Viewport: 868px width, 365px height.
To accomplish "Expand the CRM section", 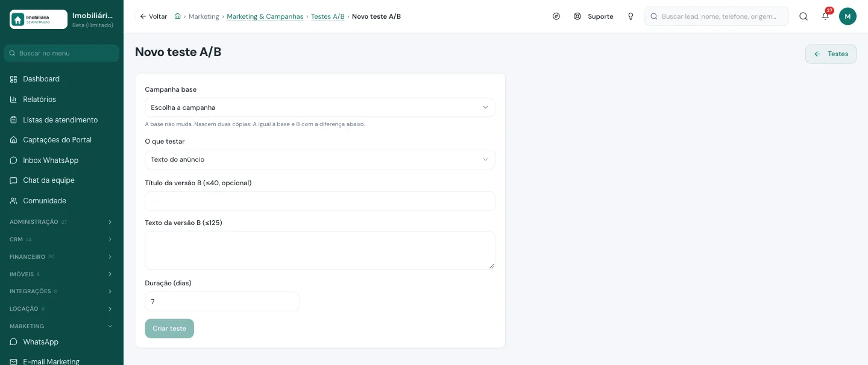I will [61, 240].
